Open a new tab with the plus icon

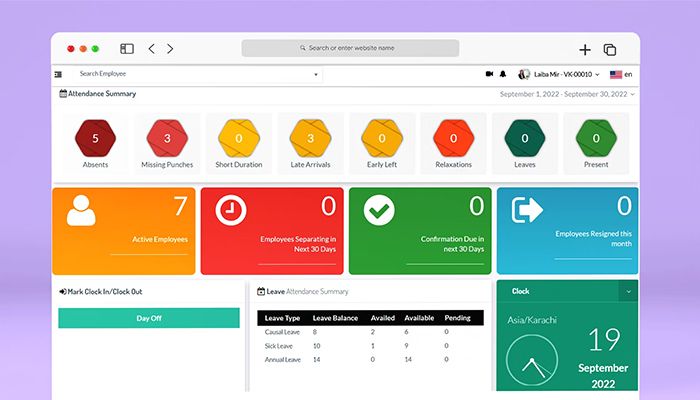coord(585,50)
